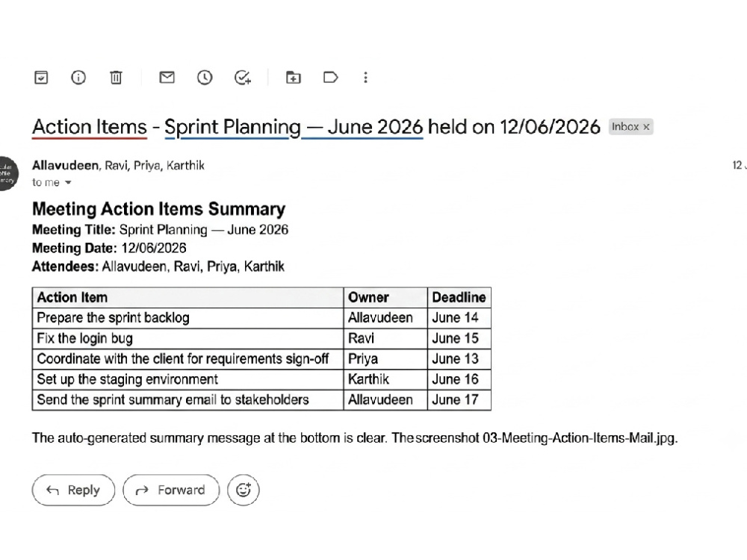Click the 'Action Item' column header
Screen dimensions: 747x560
[187, 298]
